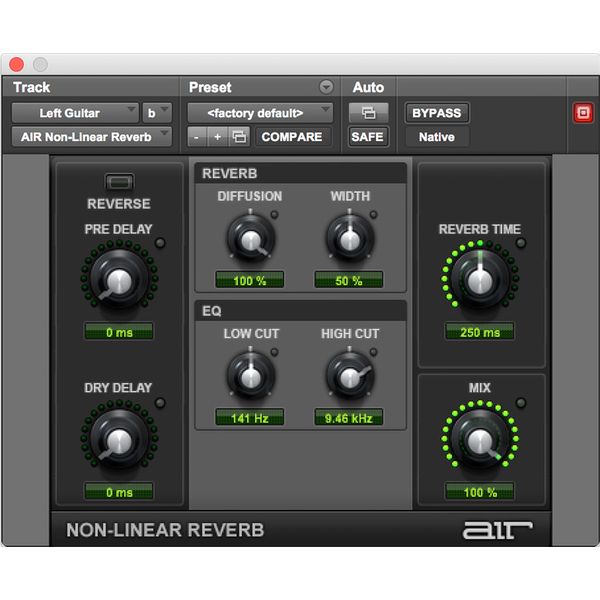Viewport: 600px width, 600px height.
Task: Click the HIGH CUT knob
Action: tap(349, 376)
